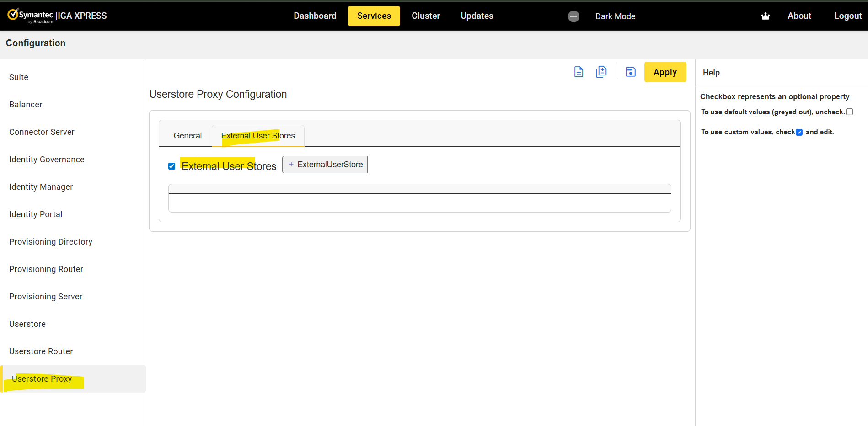The width and height of the screenshot is (868, 426).
Task: Open the About page
Action: click(x=799, y=16)
